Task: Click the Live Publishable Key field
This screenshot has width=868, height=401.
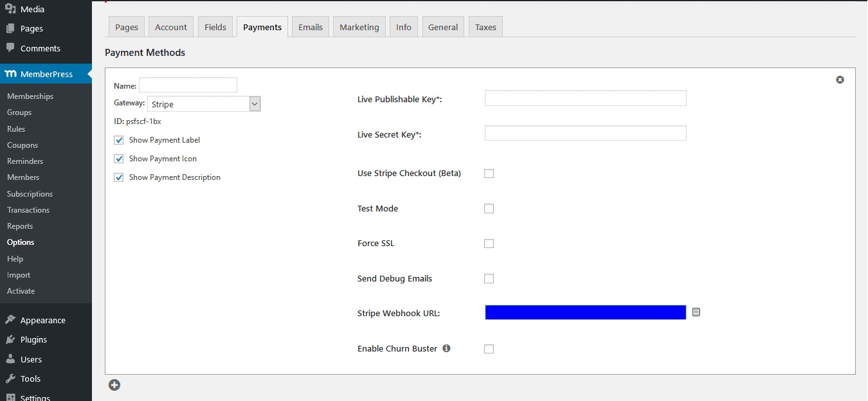Action: coord(585,98)
